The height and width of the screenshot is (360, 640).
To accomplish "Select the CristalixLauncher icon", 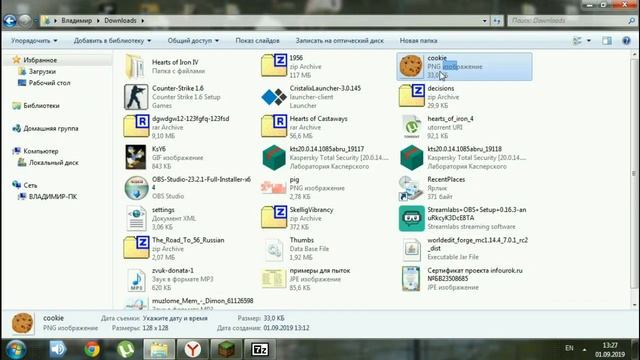I will (x=274, y=97).
